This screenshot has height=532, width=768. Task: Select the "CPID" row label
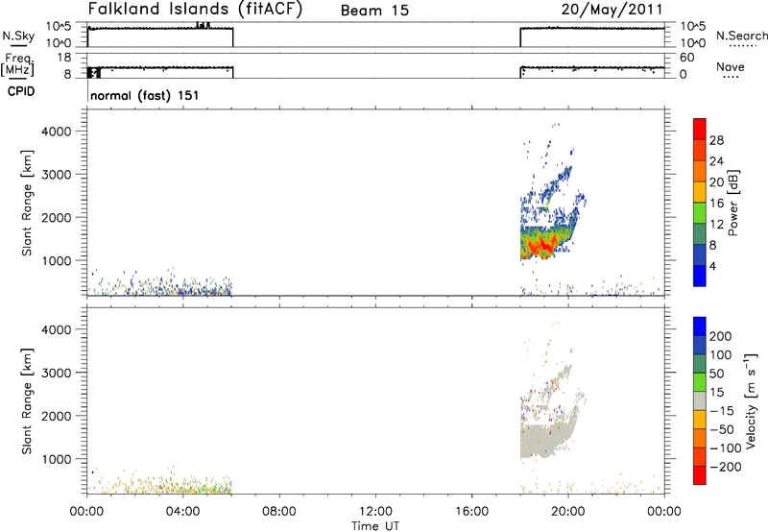coord(21,91)
